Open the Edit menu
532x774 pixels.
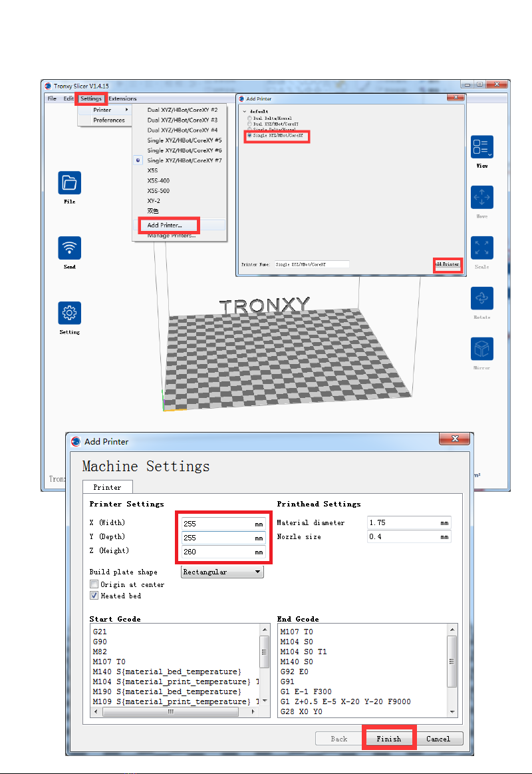(68, 98)
